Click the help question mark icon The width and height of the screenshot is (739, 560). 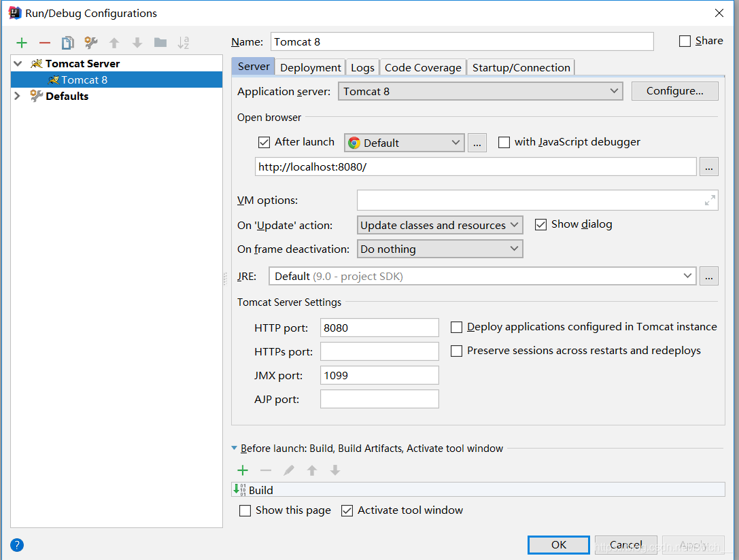(17, 545)
